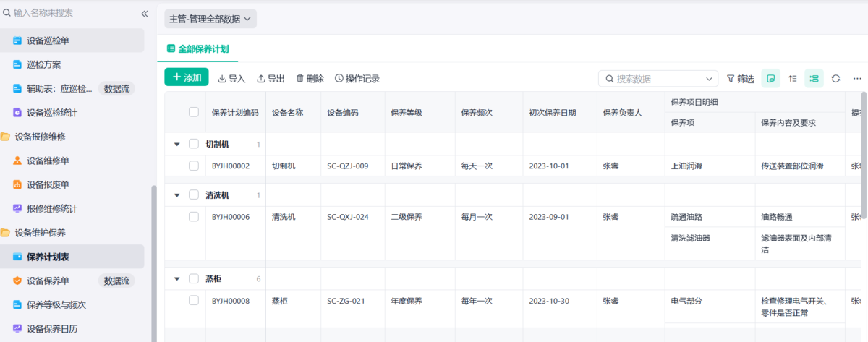Viewport: 868px width, 342px height.
Task: Click the 报修维修统计 chart icon
Action: click(17, 208)
